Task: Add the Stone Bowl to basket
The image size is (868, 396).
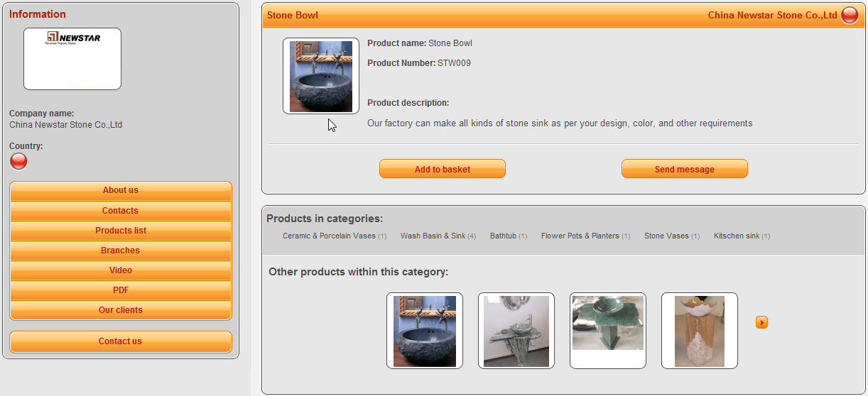Action: coord(443,169)
